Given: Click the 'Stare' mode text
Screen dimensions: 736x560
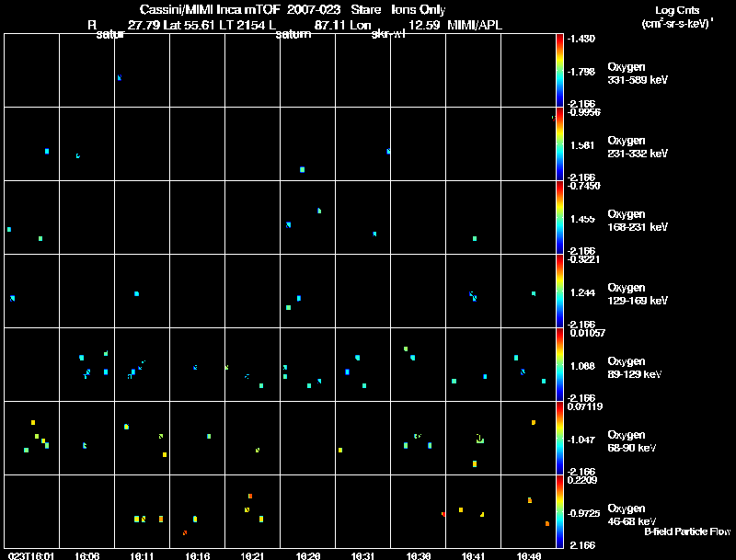Looking at the screenshot, I should point(365,10).
